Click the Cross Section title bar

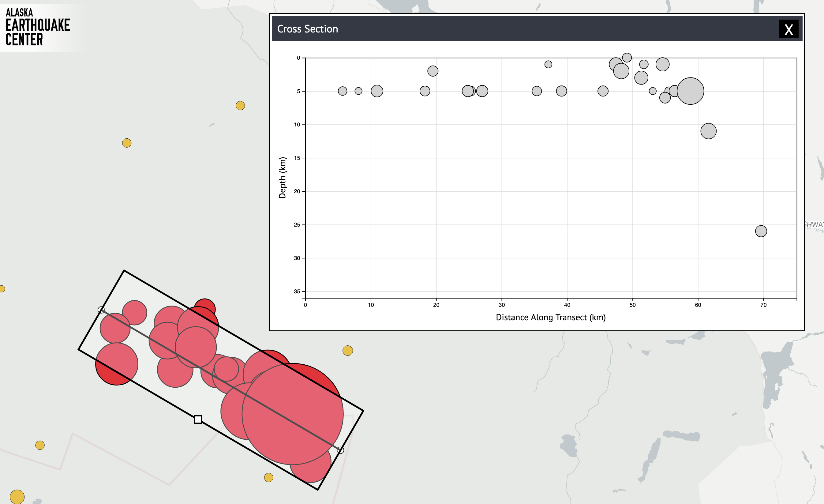308,29
